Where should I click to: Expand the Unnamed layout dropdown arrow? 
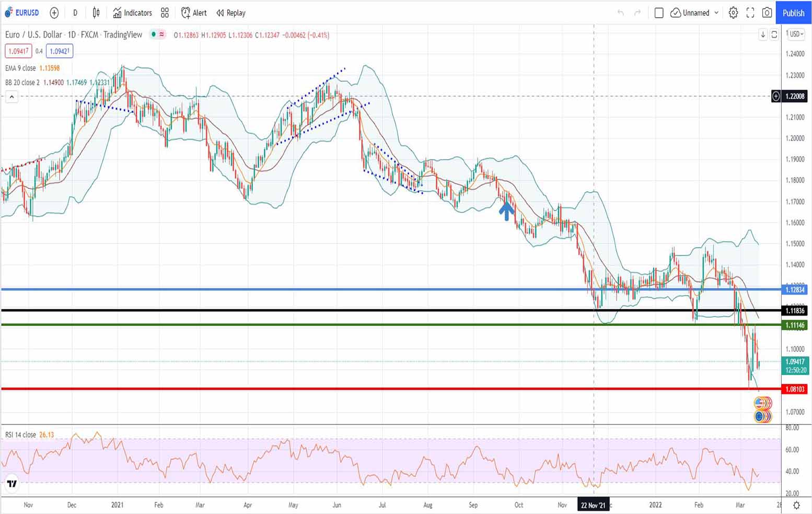coord(716,13)
